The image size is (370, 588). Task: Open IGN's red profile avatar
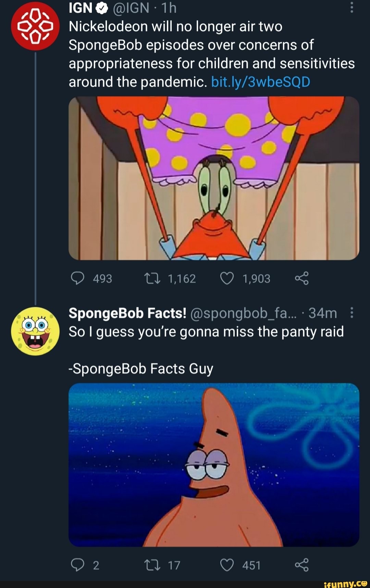pyautogui.click(x=35, y=26)
